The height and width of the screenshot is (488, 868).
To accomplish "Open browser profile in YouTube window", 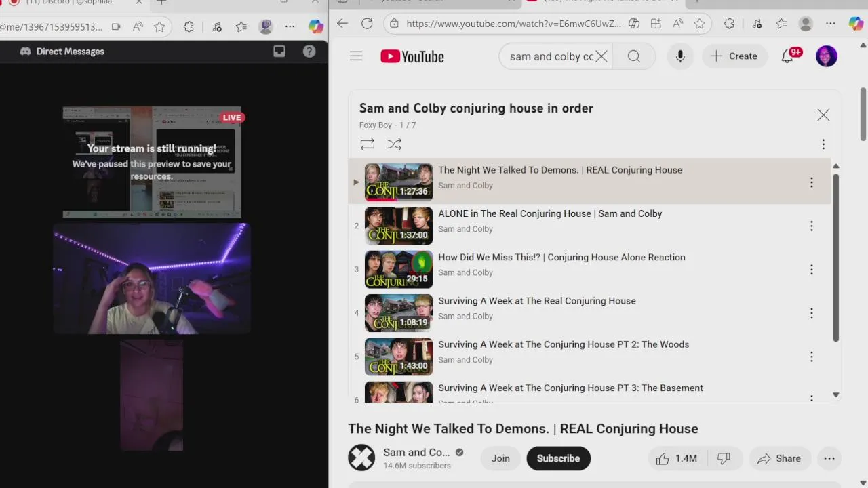I will [x=806, y=24].
